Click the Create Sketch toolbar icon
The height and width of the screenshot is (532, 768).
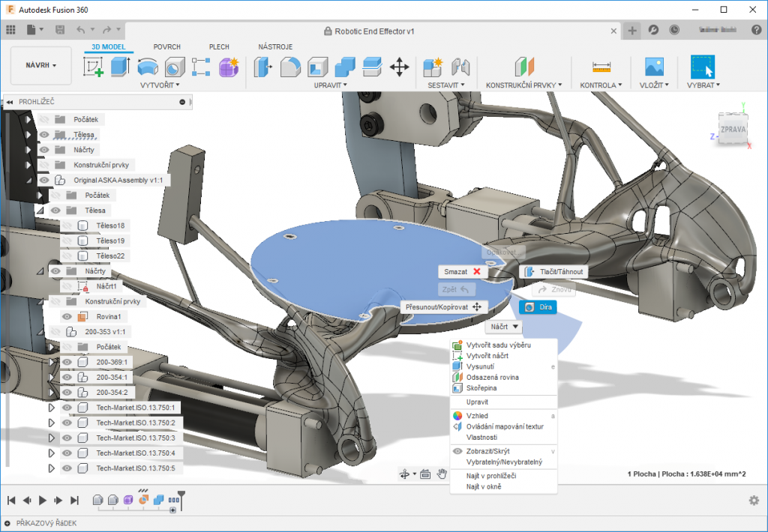(94, 67)
